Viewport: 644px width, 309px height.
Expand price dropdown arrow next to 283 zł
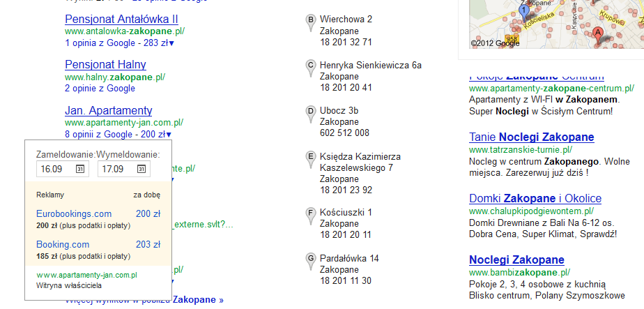point(171,43)
